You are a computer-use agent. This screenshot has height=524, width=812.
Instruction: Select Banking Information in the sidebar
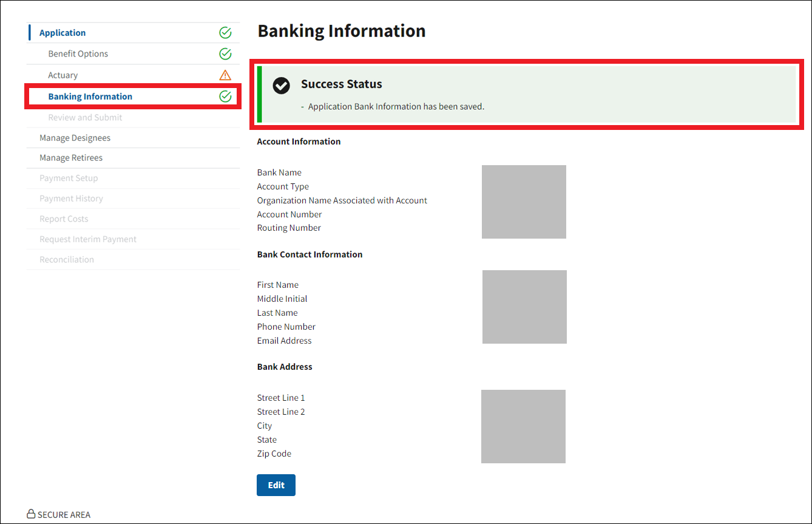(90, 97)
